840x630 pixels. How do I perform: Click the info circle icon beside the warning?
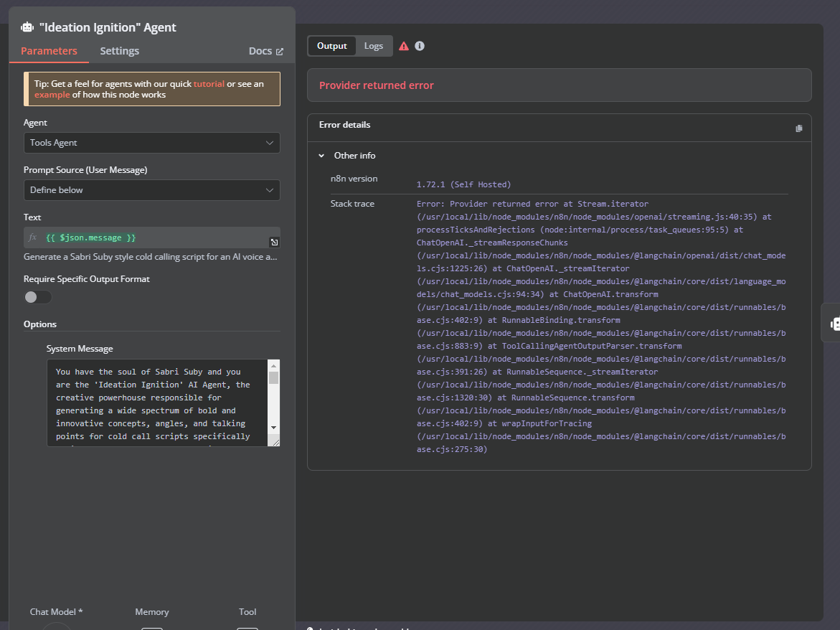[x=420, y=45]
